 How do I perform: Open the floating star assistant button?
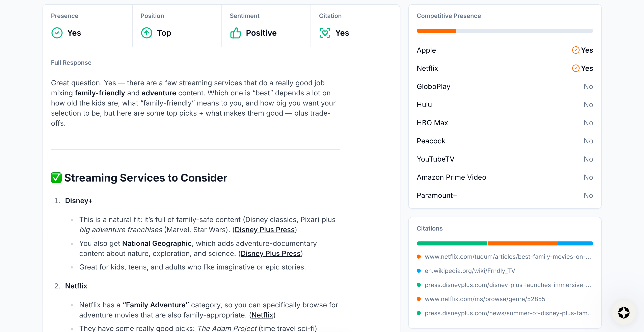[x=623, y=312]
